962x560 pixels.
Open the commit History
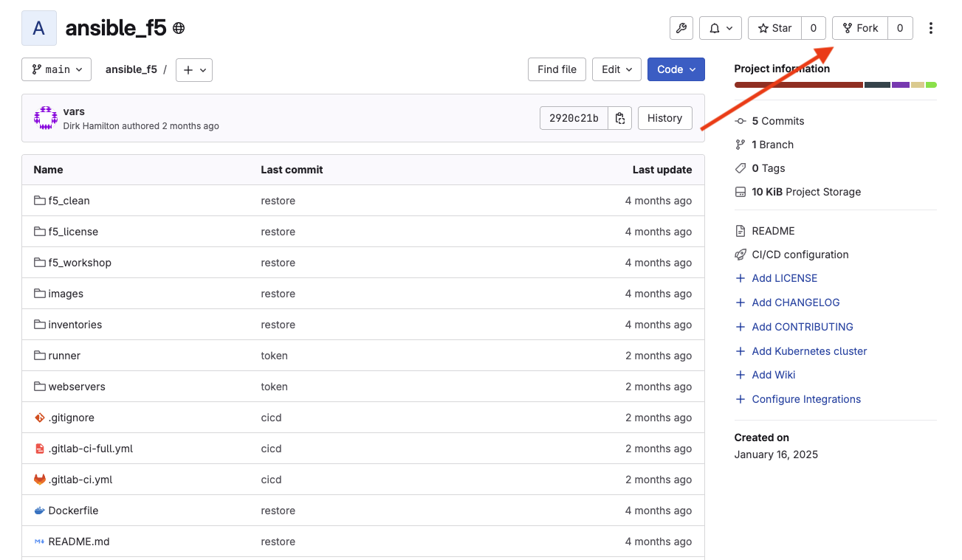664,118
